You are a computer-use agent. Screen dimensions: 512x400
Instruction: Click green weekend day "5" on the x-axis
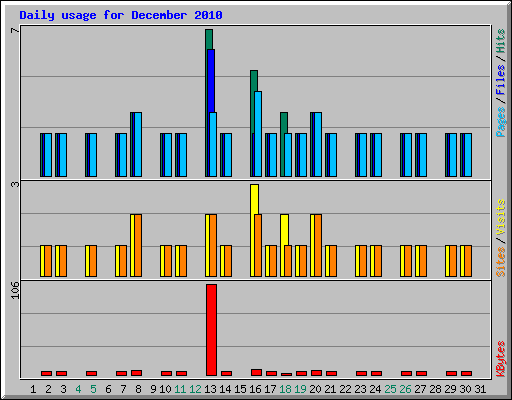coord(93,389)
